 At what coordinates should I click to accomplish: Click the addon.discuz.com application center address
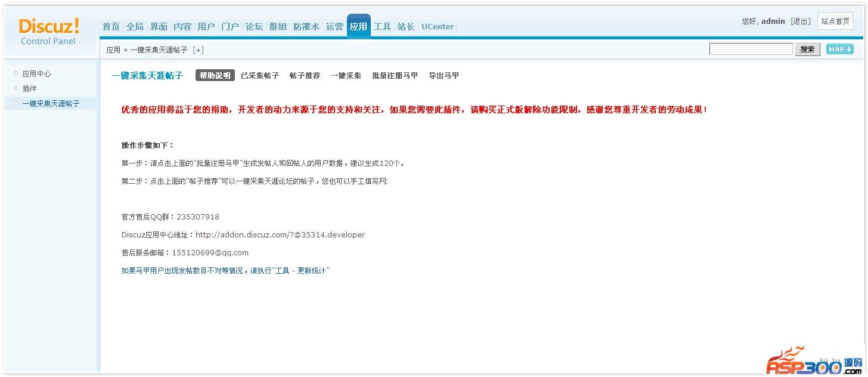280,235
